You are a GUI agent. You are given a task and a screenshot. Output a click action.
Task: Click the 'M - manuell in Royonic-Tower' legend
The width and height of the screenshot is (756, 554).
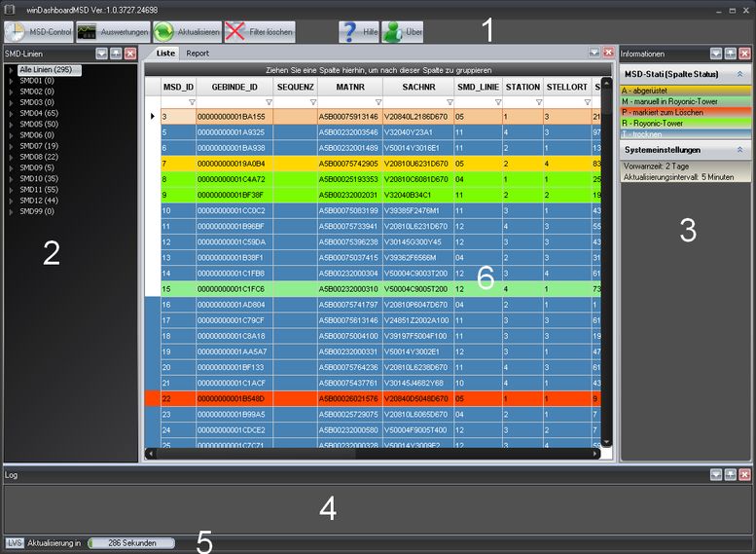tap(686, 101)
